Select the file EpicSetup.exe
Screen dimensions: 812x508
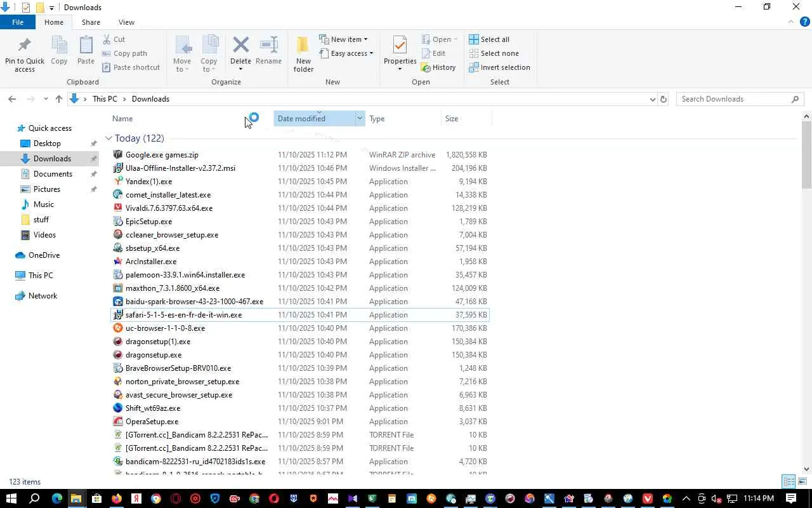(x=299, y=222)
